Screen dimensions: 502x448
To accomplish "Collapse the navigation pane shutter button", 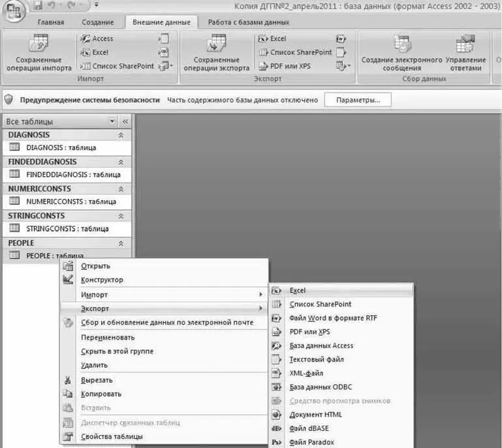I will point(125,121).
